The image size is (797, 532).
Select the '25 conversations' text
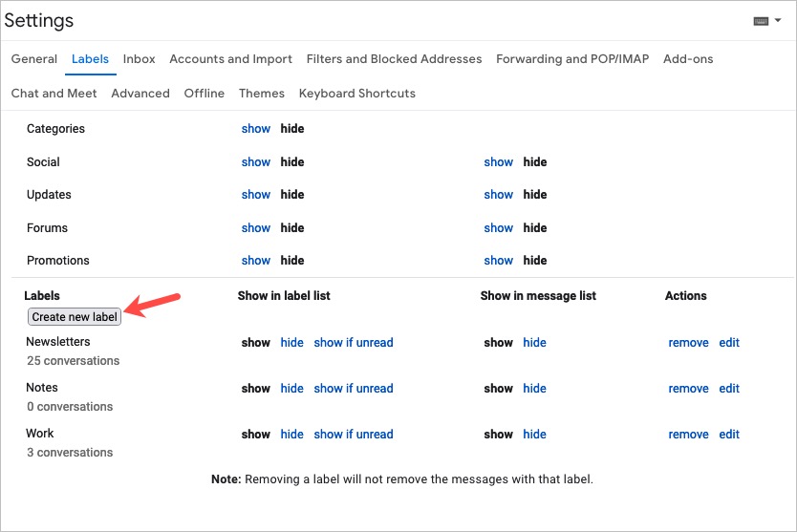74,361
